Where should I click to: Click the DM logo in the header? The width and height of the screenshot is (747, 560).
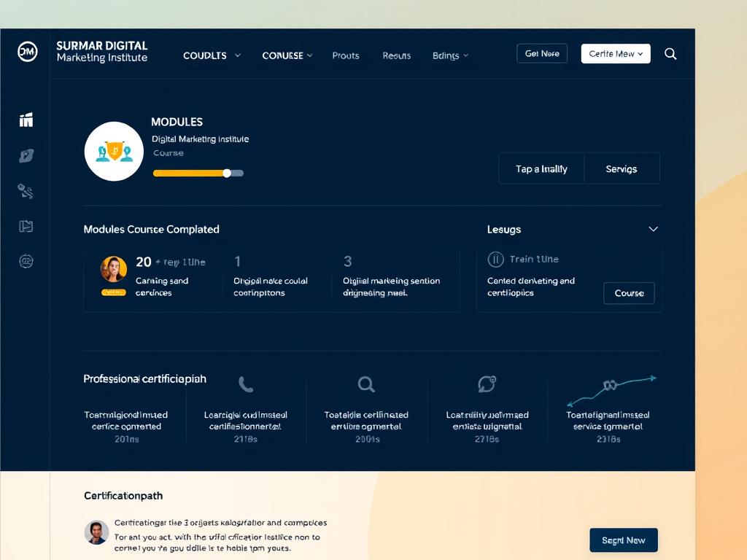(x=27, y=52)
